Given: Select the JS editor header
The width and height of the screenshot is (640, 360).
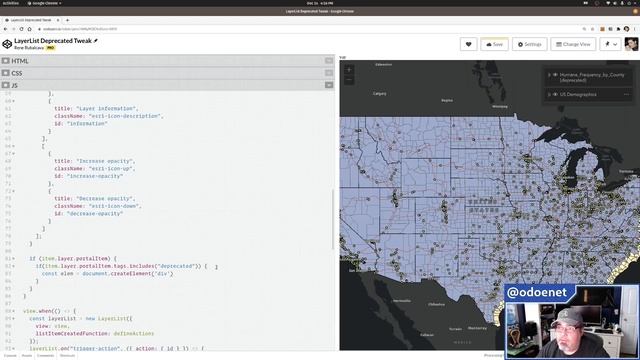Looking at the screenshot, I should [x=167, y=85].
